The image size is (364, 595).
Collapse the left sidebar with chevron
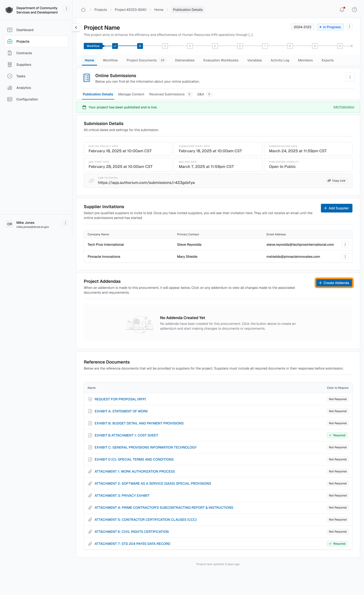[76, 27]
